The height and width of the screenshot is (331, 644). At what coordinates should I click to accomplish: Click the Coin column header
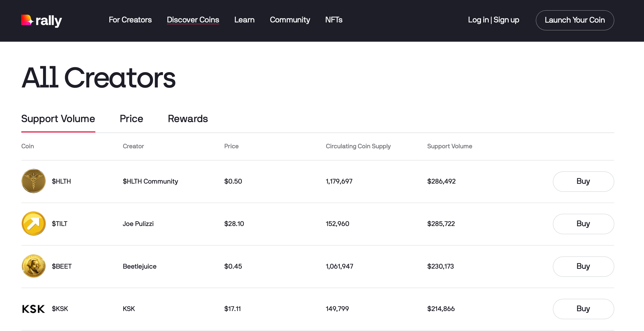point(27,146)
